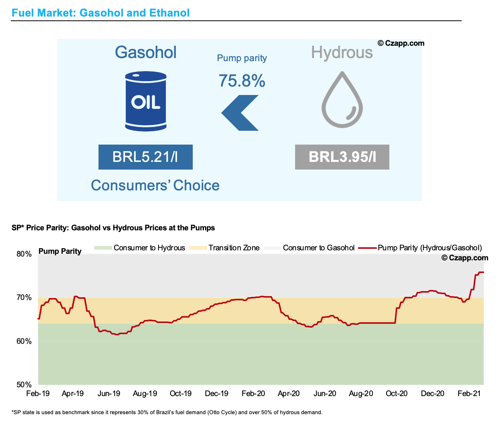Click the Aug-20 x-axis label
The height and width of the screenshot is (423, 504).
pyautogui.click(x=361, y=394)
